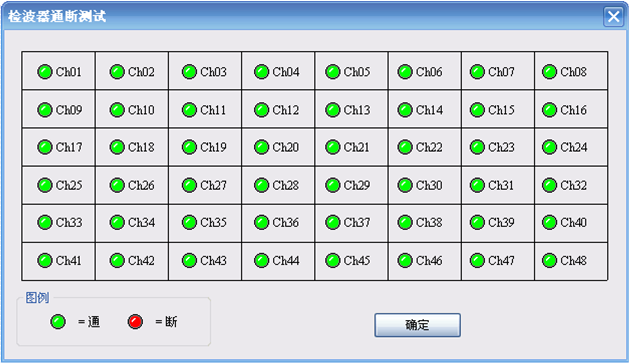
Task: Confirm with the 确定 button
Action: (x=417, y=325)
